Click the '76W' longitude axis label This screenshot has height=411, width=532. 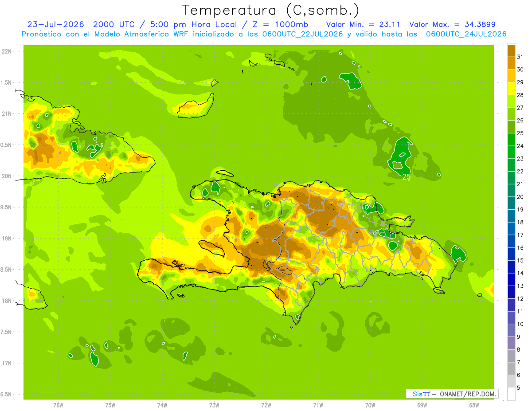click(x=58, y=405)
